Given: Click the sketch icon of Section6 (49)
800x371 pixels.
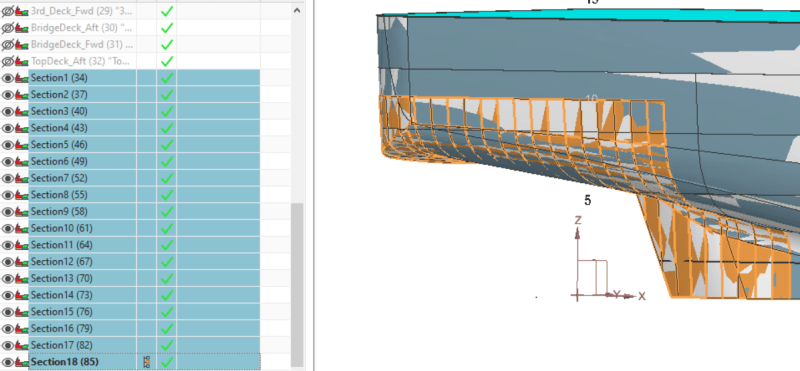Looking at the screenshot, I should 21,162.
